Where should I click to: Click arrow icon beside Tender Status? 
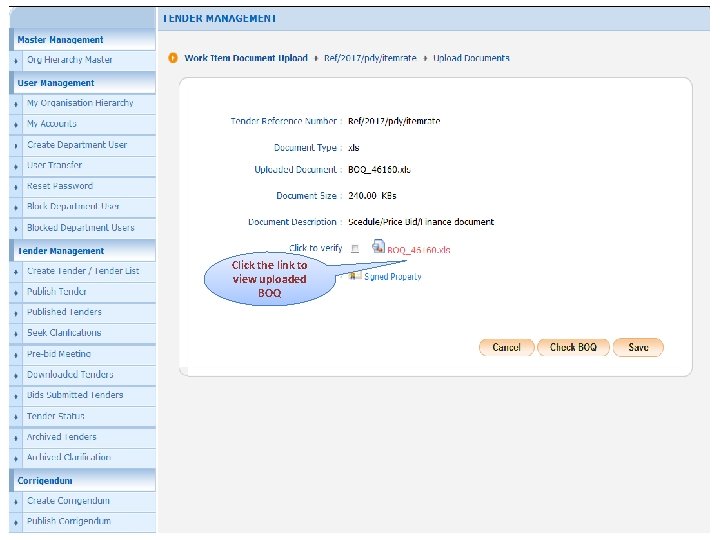coord(16,417)
